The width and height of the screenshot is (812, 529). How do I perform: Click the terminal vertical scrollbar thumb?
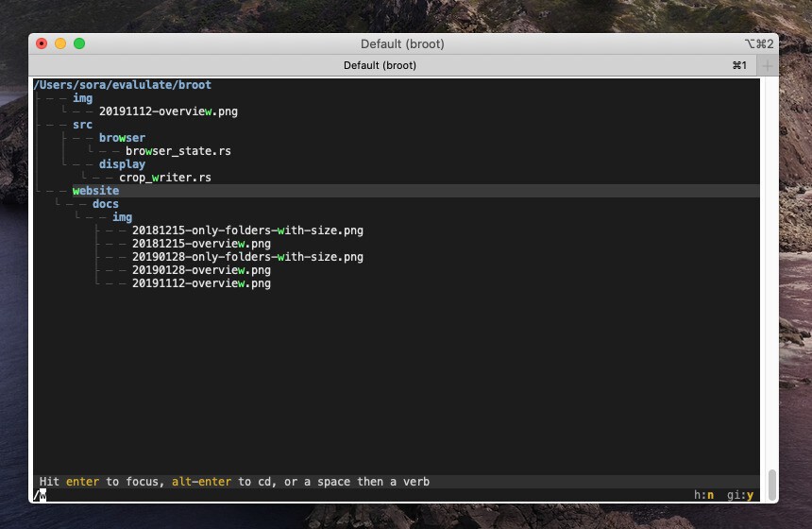(771, 484)
